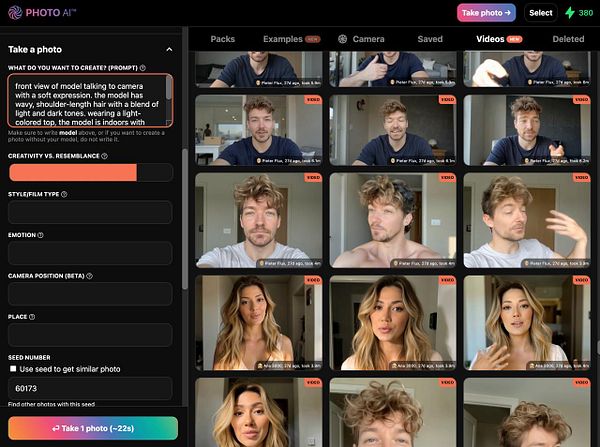600x447 pixels.
Task: Click VIDEO badge on woman touching chest thumbnail
Action: [x=581, y=280]
